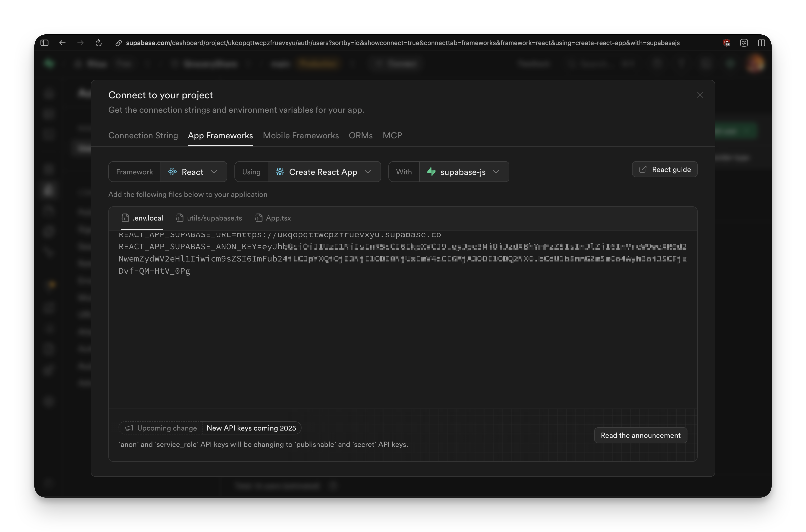Switch to the Mobile Frameworks tab
This screenshot has width=806, height=532.
[301, 135]
